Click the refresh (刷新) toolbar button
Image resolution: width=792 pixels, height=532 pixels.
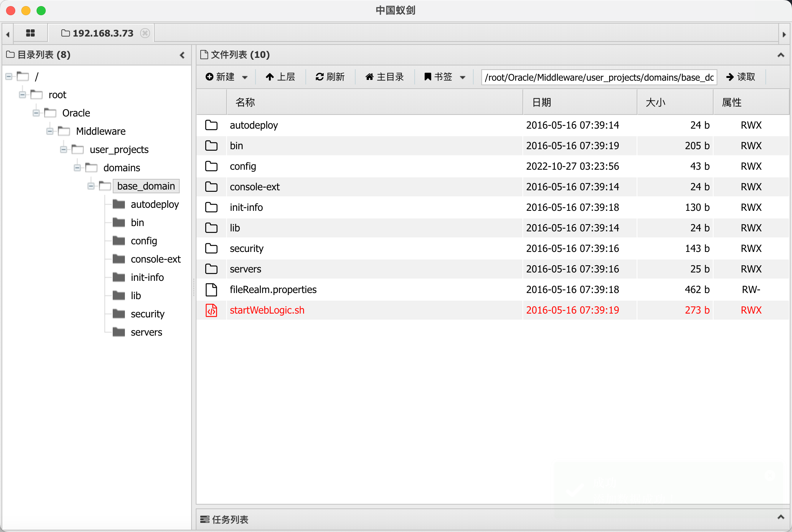pyautogui.click(x=330, y=77)
